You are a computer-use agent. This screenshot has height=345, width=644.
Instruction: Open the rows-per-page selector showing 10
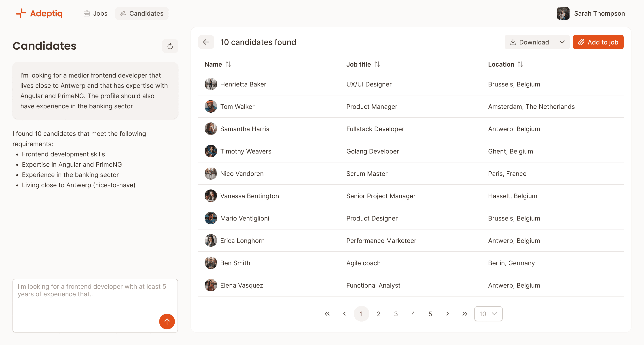point(488,314)
